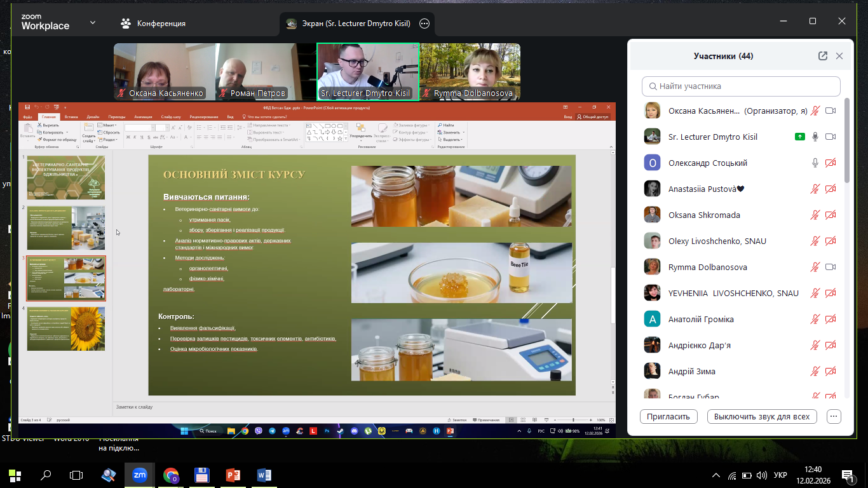Viewport: 868px width, 488px height.
Task: Unmute Anastasiia Pustova's microphone
Action: [x=815, y=189]
